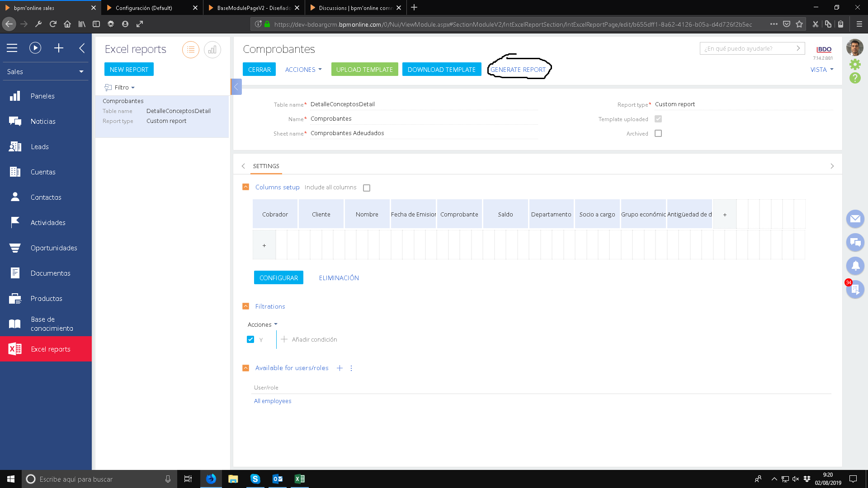Add a column with header plus cell
The height and width of the screenshot is (488, 868).
point(725,215)
